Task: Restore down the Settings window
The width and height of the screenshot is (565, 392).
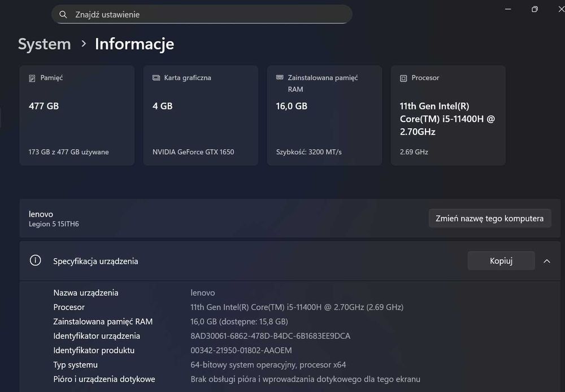Action: click(x=534, y=9)
